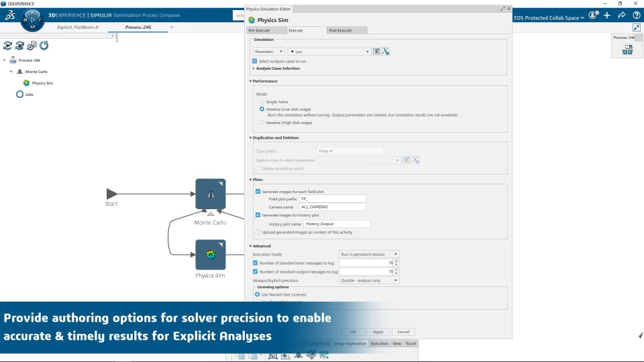Open the Parameter type dropdown
644x362 pixels.
click(x=268, y=52)
